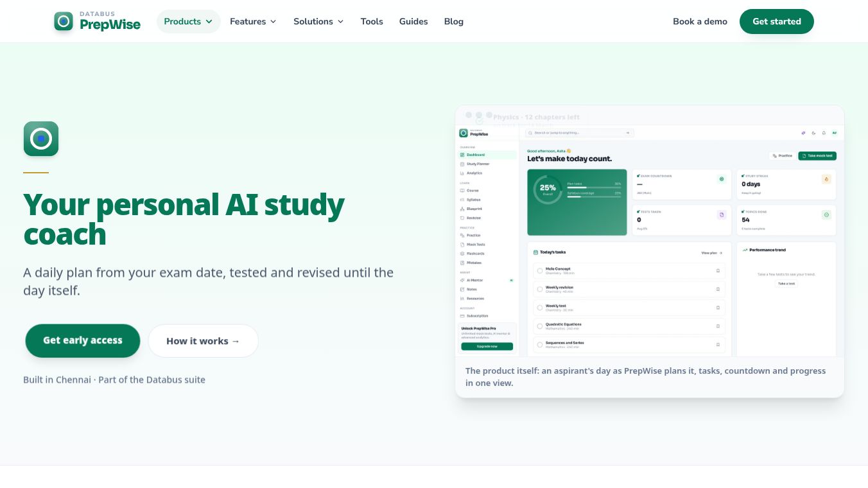Click the Take a test button
Image resolution: width=868 pixels, height=488 pixels.
[x=786, y=283]
